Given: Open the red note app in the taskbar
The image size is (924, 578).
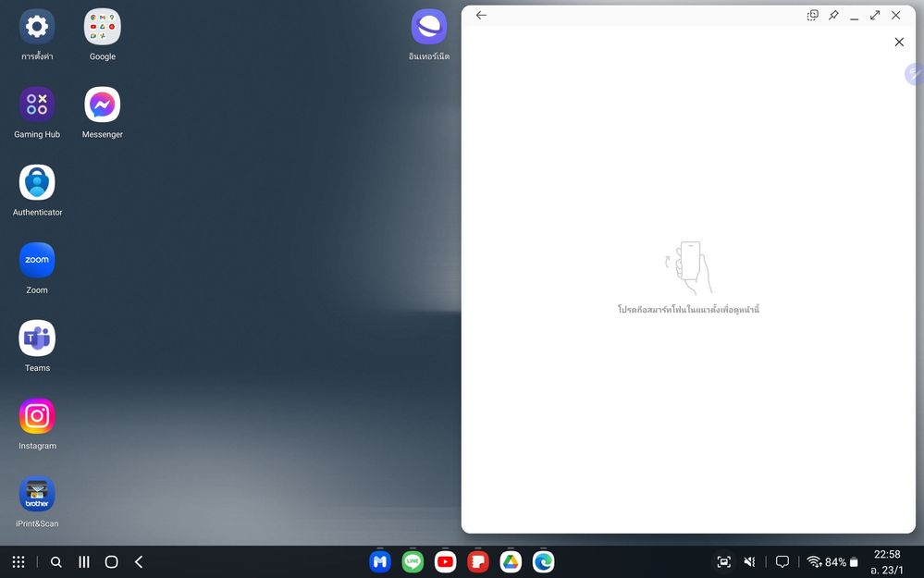Looking at the screenshot, I should pos(478,562).
